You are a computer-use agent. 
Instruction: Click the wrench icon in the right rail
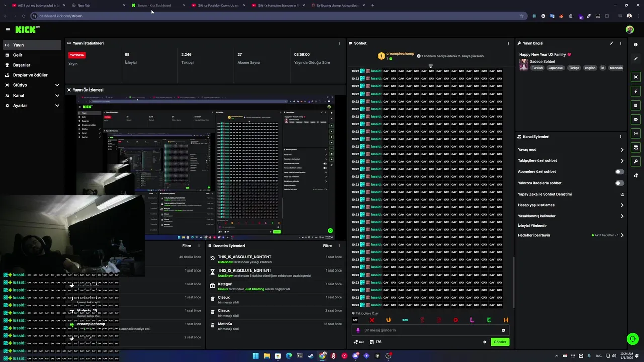pos(636,162)
